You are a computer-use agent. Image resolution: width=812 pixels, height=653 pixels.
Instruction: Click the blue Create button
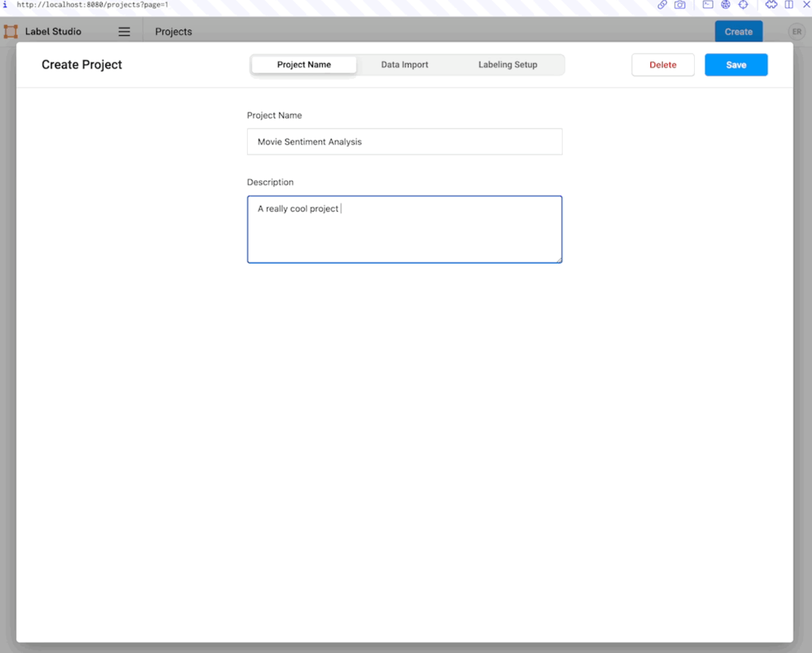(x=738, y=32)
